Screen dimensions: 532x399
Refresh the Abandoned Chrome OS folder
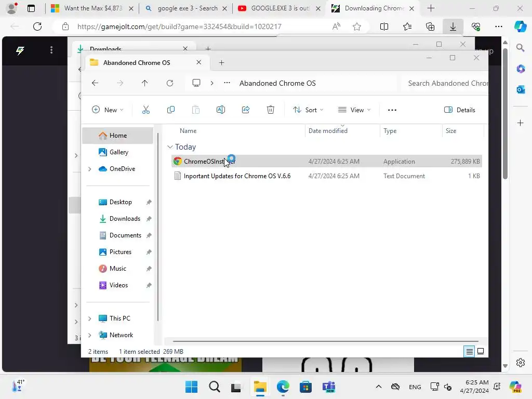coord(170,83)
